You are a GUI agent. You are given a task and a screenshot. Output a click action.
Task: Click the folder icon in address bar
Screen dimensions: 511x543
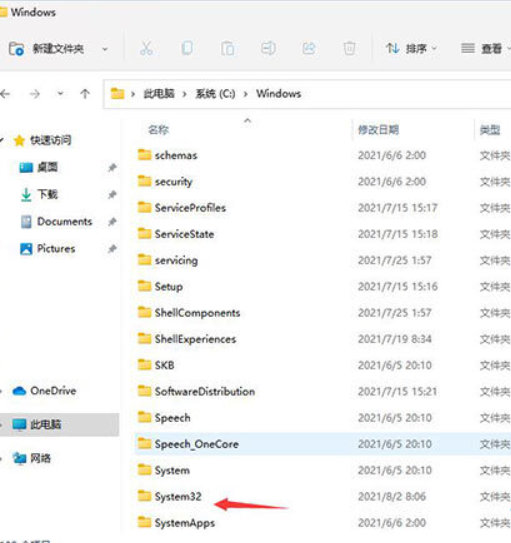[117, 94]
